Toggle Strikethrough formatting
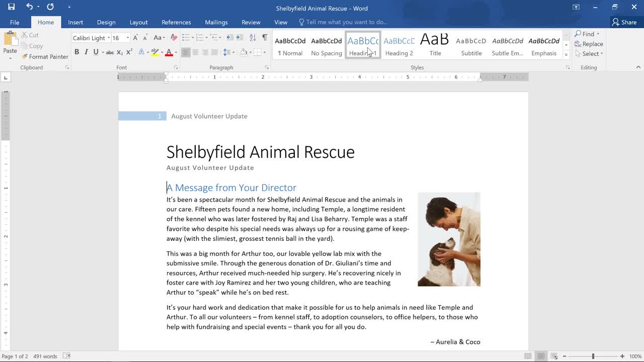This screenshot has width=644, height=362. coord(110,52)
